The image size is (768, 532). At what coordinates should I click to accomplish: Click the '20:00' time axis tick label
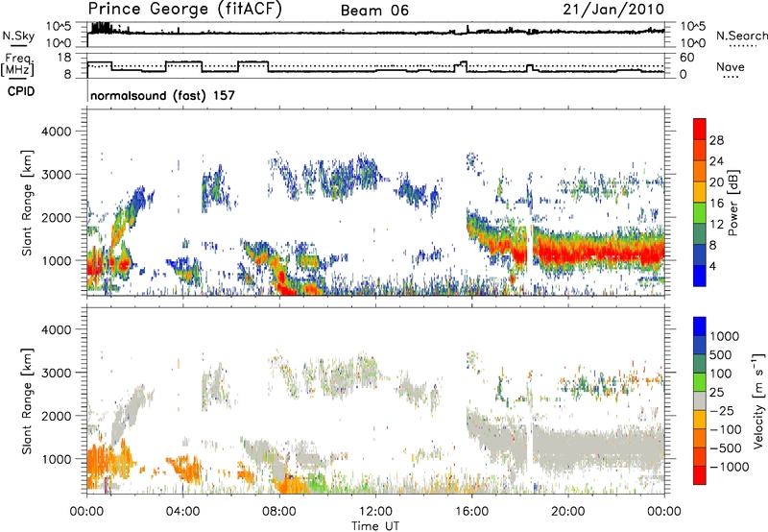pos(568,512)
